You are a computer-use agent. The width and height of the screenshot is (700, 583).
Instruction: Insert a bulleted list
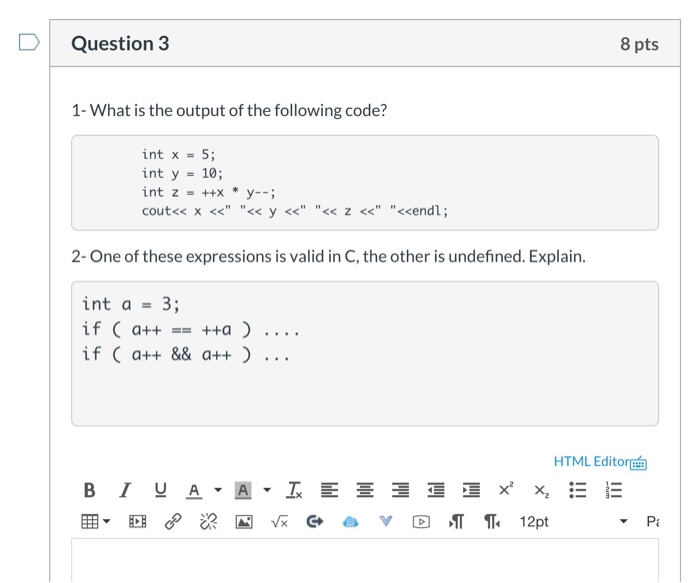577,490
